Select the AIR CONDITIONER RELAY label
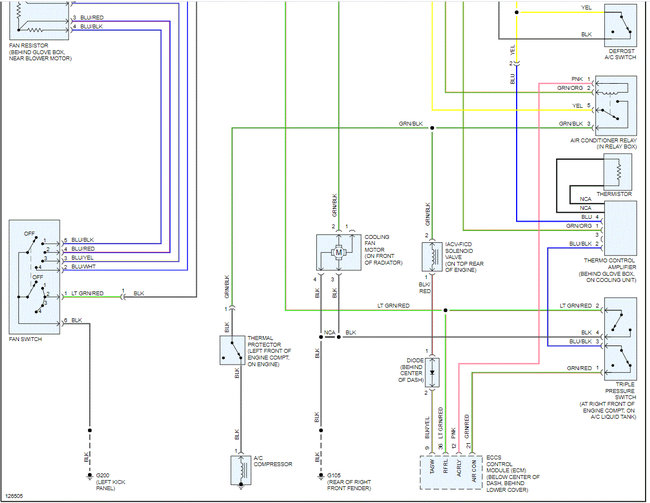Viewport: 650px width, 503px height. pos(603,141)
